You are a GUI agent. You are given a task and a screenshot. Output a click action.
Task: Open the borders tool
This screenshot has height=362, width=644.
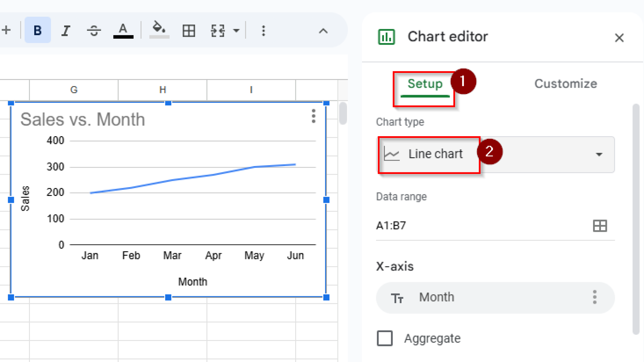coord(189,31)
